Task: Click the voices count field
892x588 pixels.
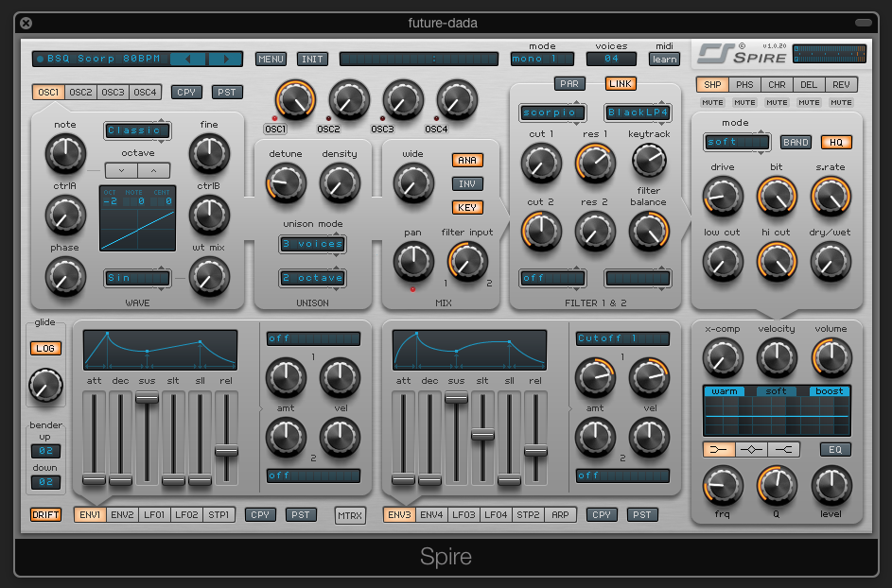Action: click(612, 59)
